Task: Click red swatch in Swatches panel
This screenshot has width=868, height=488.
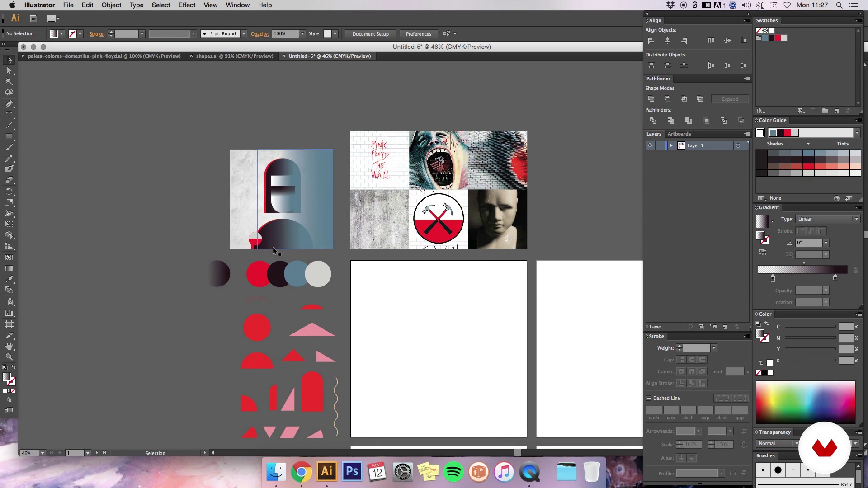Action: click(778, 38)
